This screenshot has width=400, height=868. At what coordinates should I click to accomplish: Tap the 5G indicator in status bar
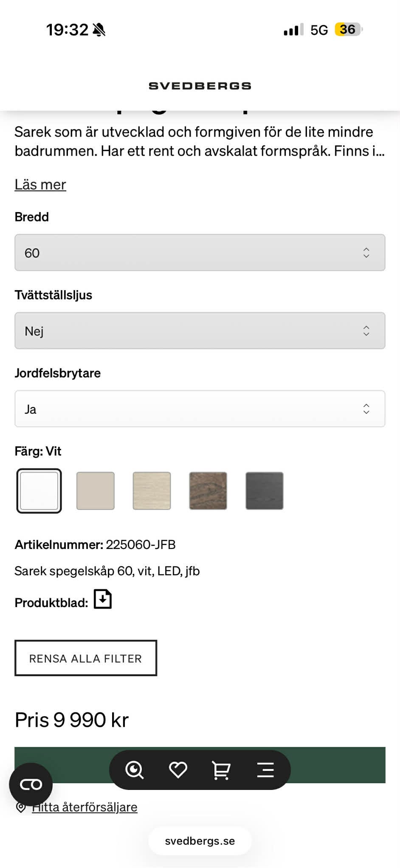coord(319,29)
